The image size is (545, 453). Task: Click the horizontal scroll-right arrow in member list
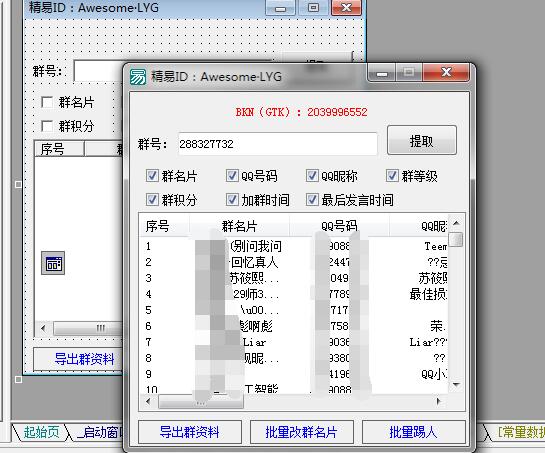tap(439, 402)
